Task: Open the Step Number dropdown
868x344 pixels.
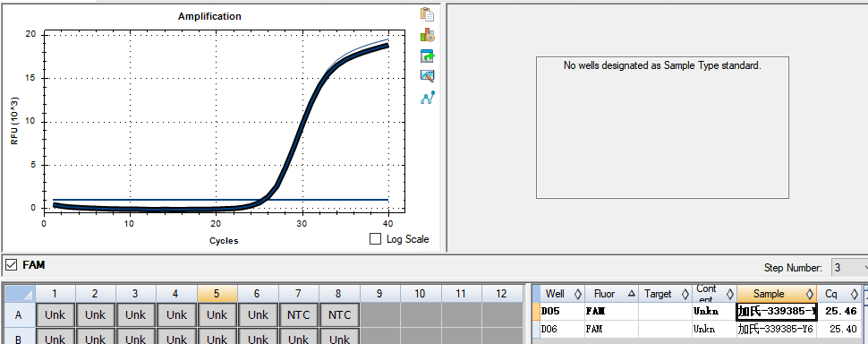Action: click(x=849, y=268)
